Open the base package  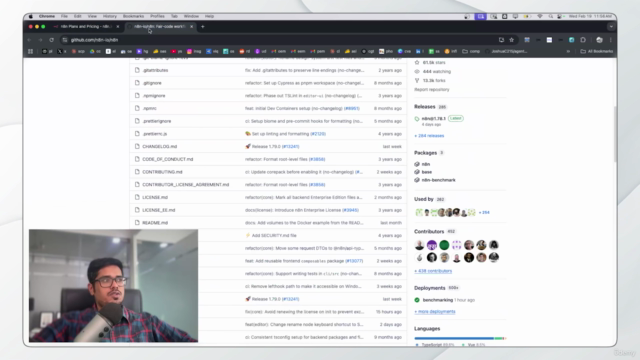click(x=427, y=172)
